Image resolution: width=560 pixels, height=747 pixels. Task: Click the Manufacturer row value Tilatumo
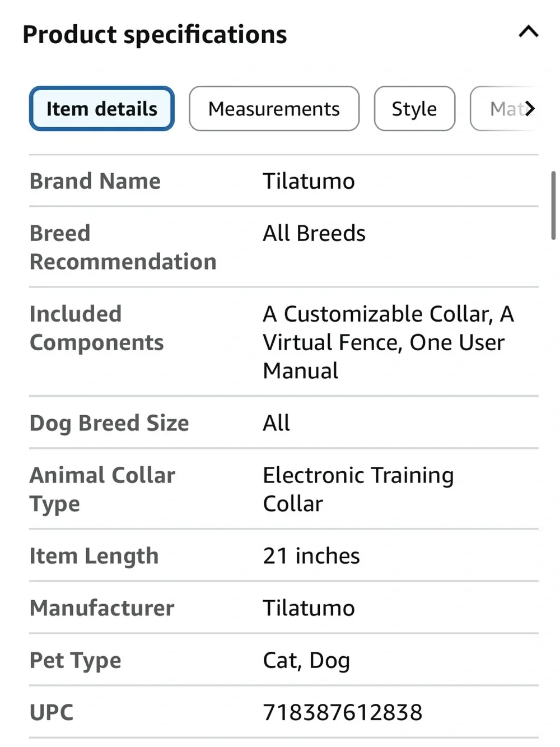pyautogui.click(x=309, y=608)
